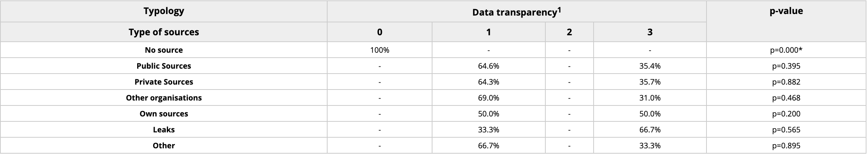Click the No source row label

pyautogui.click(x=164, y=50)
